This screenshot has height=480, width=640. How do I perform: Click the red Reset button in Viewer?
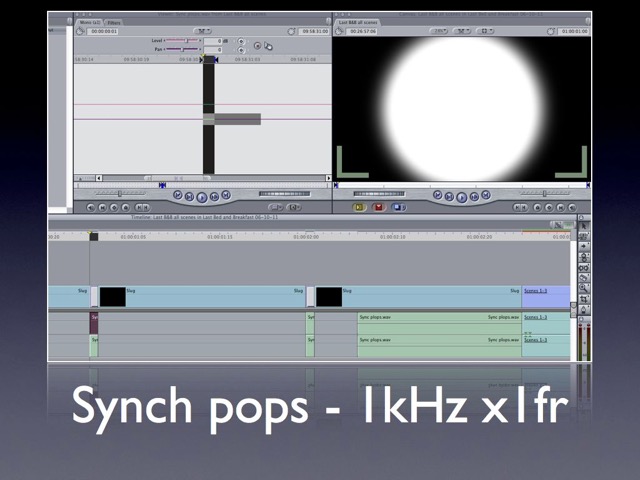coord(257,46)
